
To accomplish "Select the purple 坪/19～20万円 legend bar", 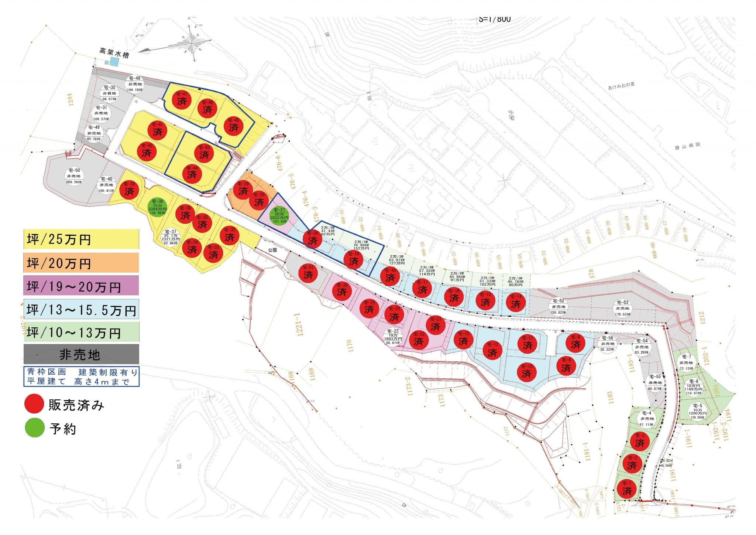I will tap(81, 286).
